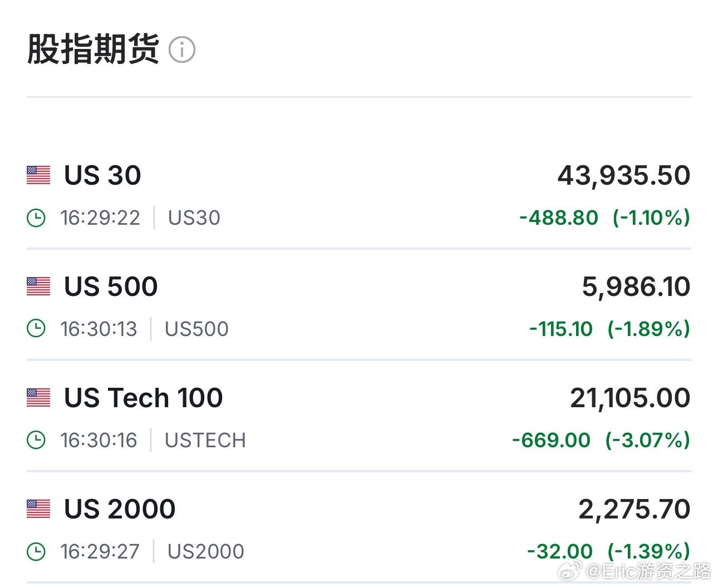Click the -669.00 (-3.07%) change
The height and width of the screenshot is (588, 718).
click(x=601, y=440)
